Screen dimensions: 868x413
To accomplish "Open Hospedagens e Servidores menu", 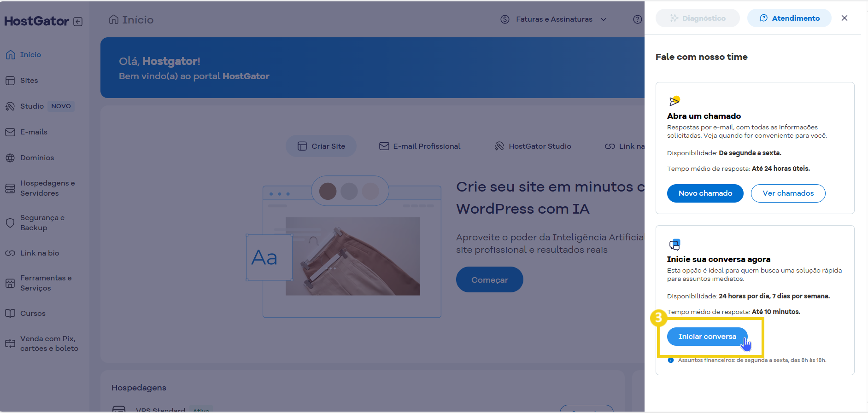I will click(x=47, y=188).
